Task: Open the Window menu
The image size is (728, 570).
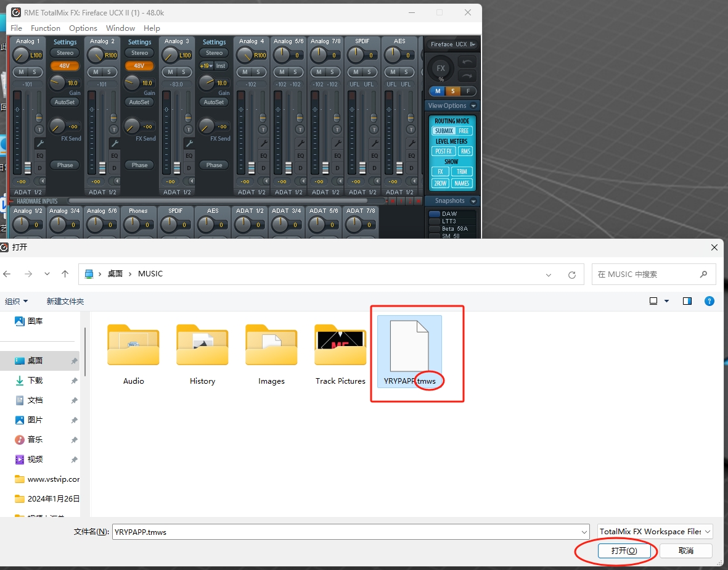Action: (x=120, y=28)
